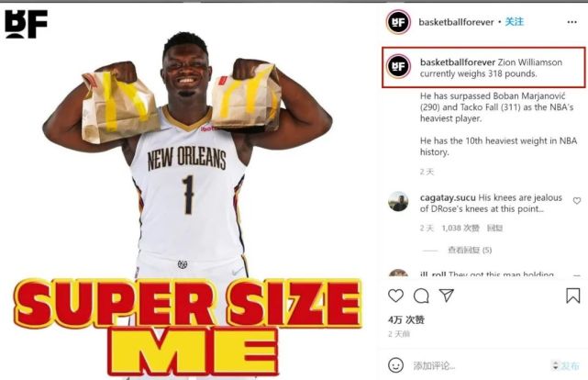Open comments with speech bubble icon
Screen dimensions: 588x380
[421, 296]
